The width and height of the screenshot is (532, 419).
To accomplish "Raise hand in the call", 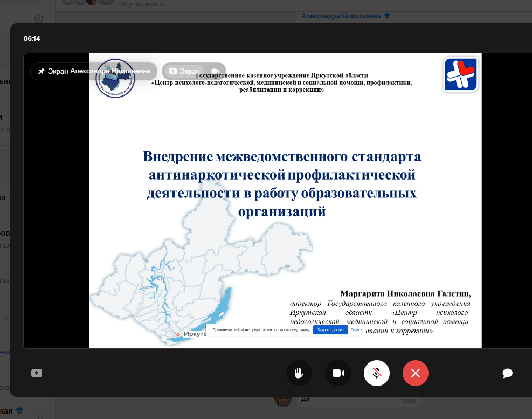I will [299, 373].
